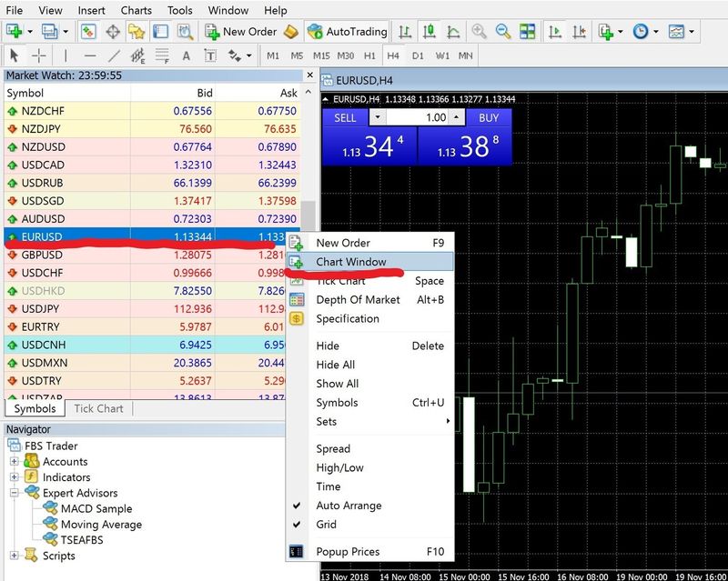The width and height of the screenshot is (728, 581).
Task: Toggle Grid option in context menu
Action: [326, 525]
